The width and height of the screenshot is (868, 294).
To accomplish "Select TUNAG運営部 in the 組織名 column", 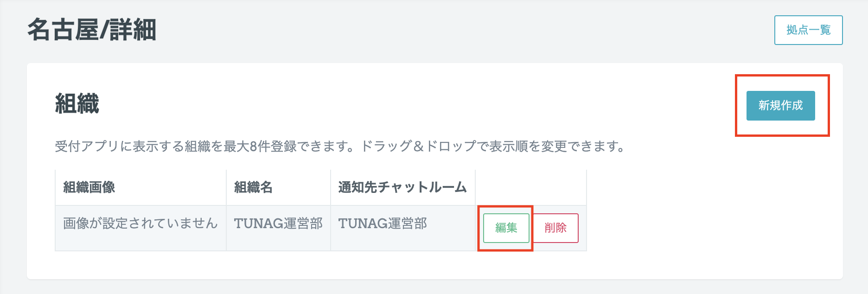I will [x=278, y=224].
